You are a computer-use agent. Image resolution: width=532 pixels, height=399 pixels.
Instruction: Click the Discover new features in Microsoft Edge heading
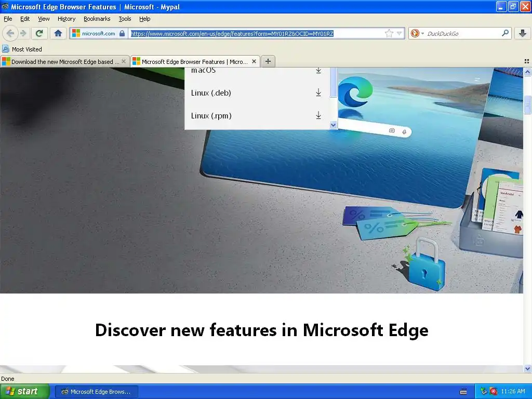coord(262,330)
